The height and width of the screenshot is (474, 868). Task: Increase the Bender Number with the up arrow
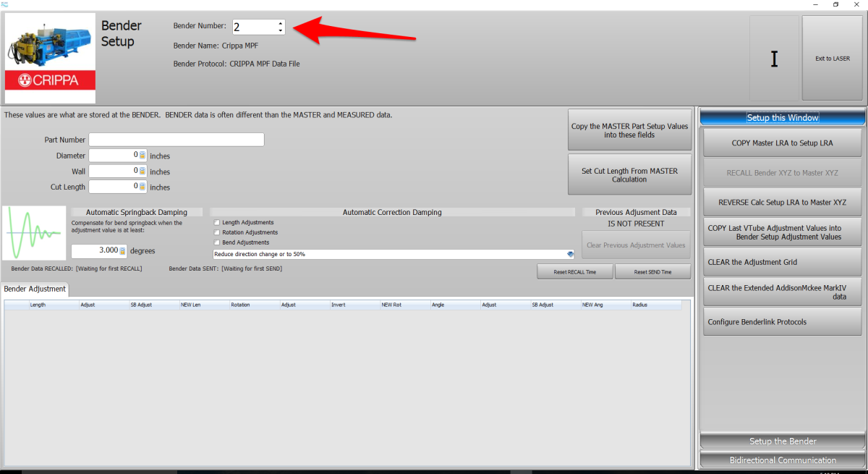280,23
